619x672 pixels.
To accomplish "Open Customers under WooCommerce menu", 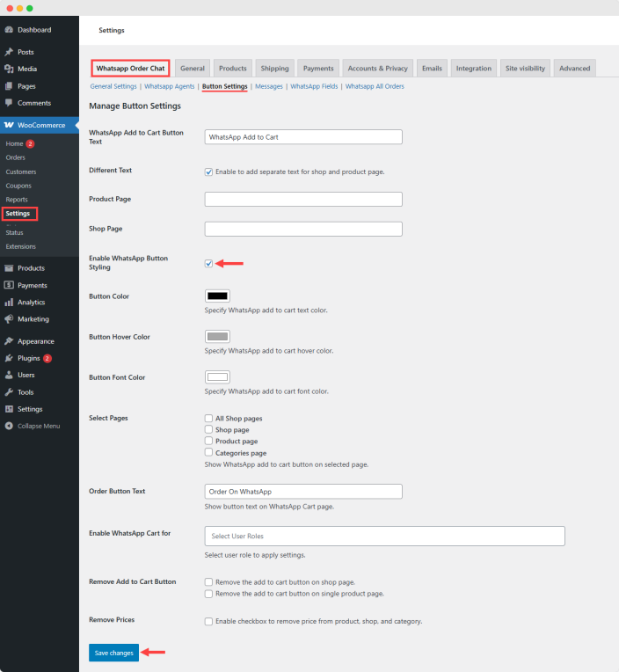I will [21, 172].
